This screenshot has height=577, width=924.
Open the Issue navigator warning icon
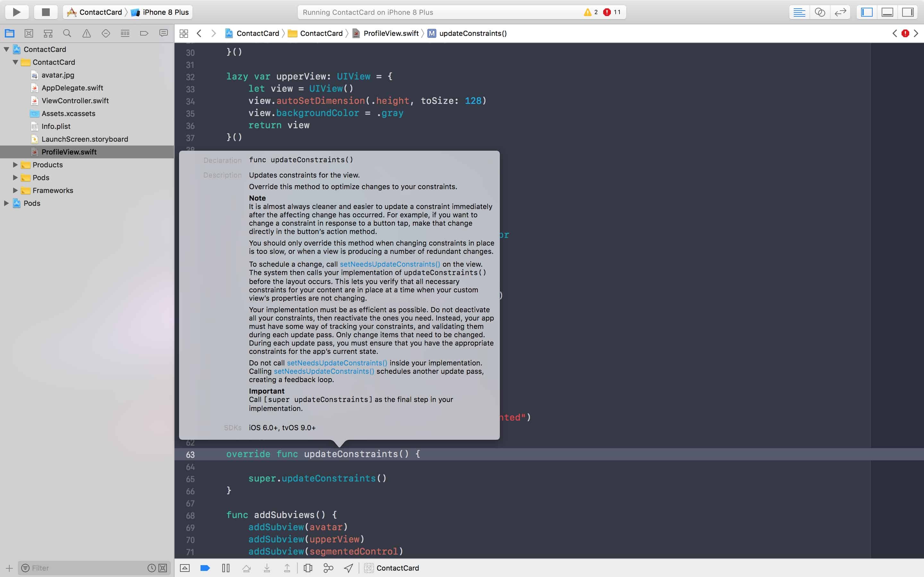(87, 34)
